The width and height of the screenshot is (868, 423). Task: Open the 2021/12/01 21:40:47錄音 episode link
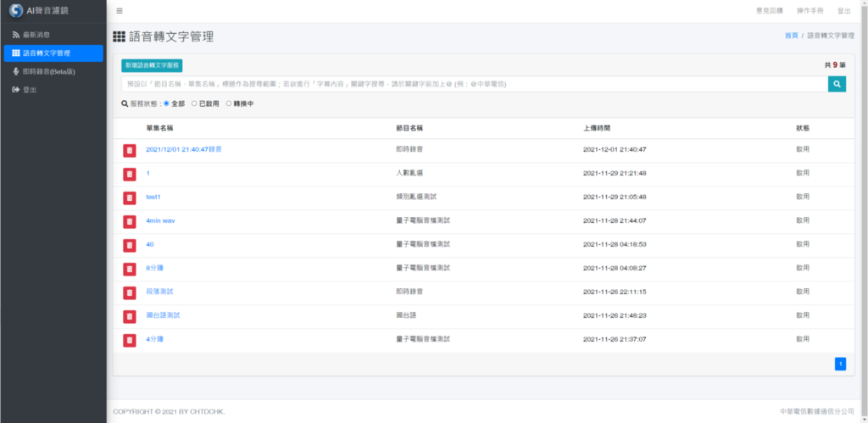point(184,149)
